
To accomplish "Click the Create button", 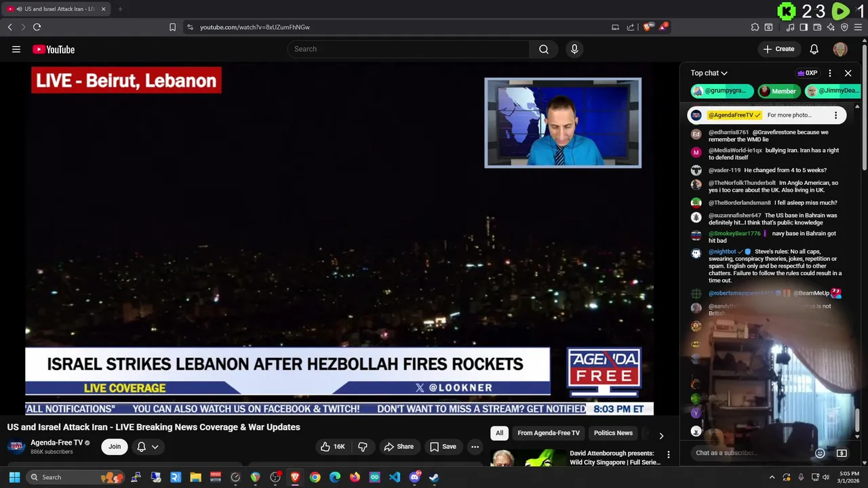I will click(778, 49).
